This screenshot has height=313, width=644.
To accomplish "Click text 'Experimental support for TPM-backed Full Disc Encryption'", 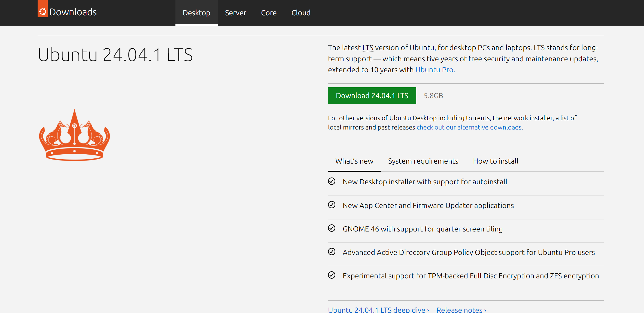I will (x=438, y=276).
